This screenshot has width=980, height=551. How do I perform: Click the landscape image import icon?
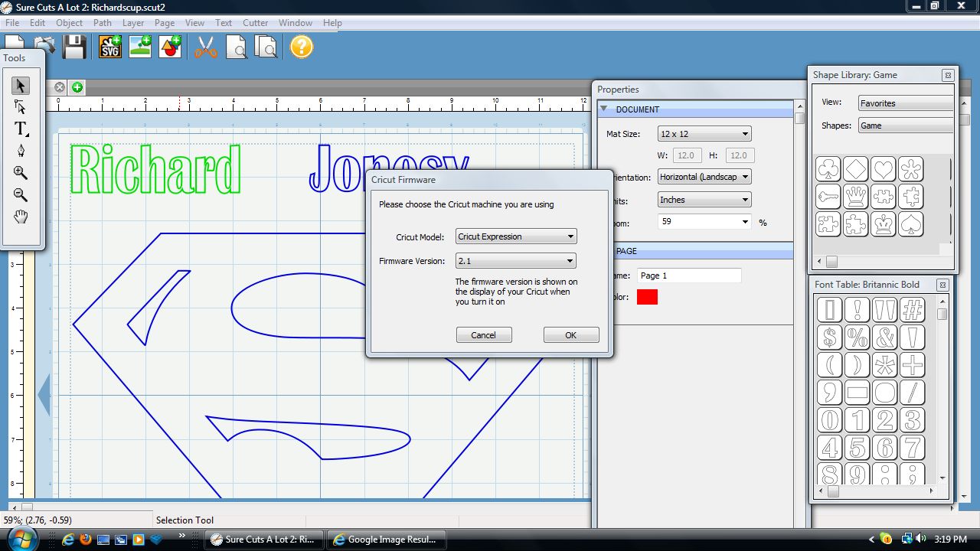(x=141, y=47)
